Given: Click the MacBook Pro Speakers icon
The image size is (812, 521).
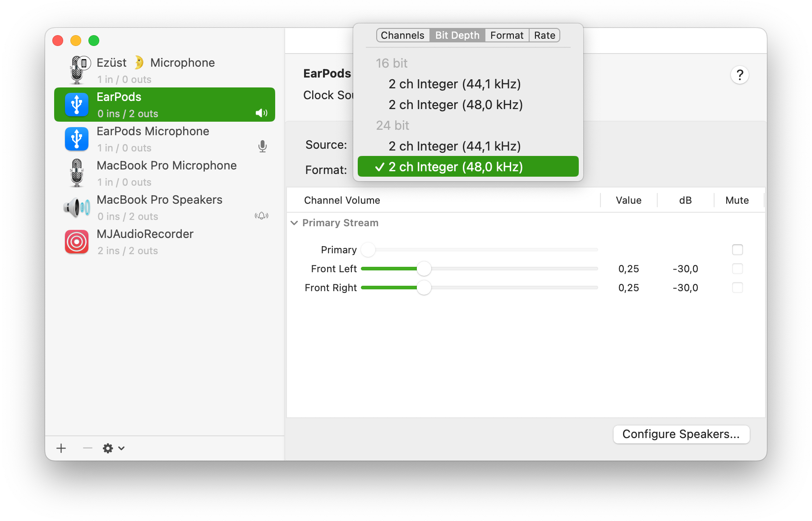Looking at the screenshot, I should tap(77, 207).
